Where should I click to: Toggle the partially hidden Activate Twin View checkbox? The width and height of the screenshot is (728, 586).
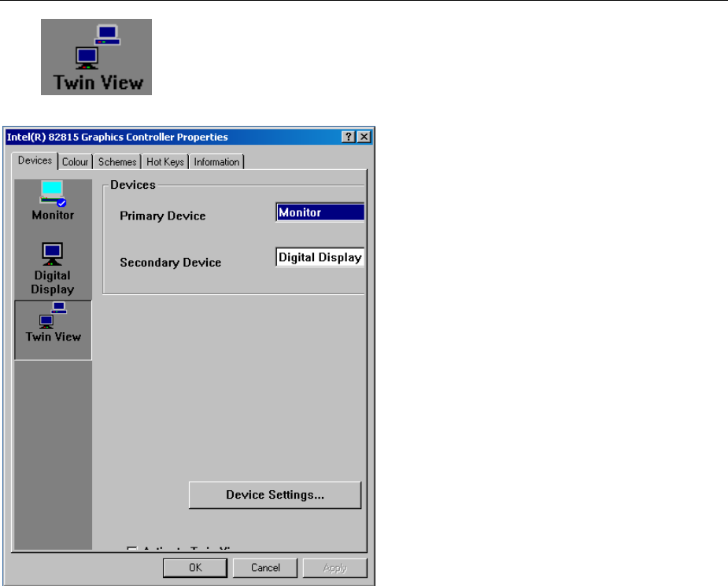(132, 549)
